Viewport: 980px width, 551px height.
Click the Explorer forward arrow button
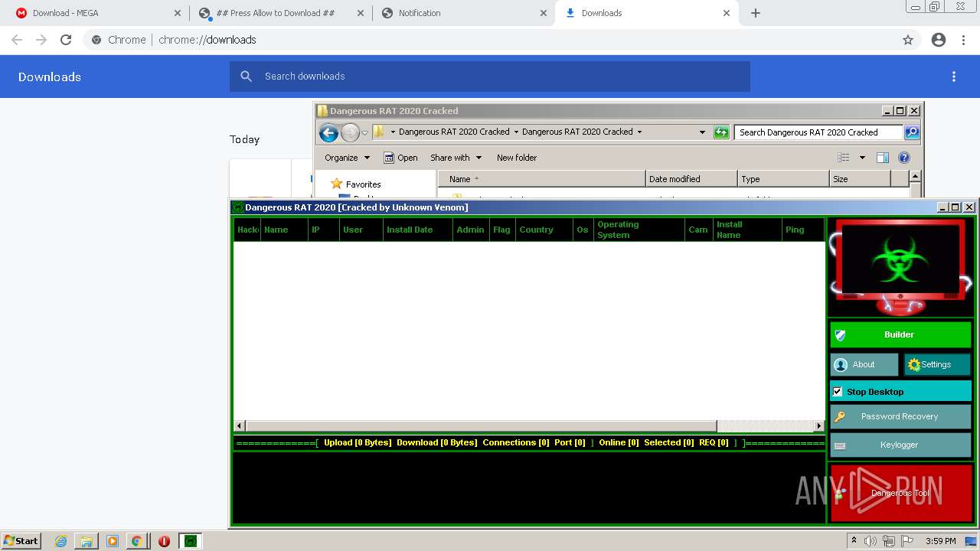[350, 132]
